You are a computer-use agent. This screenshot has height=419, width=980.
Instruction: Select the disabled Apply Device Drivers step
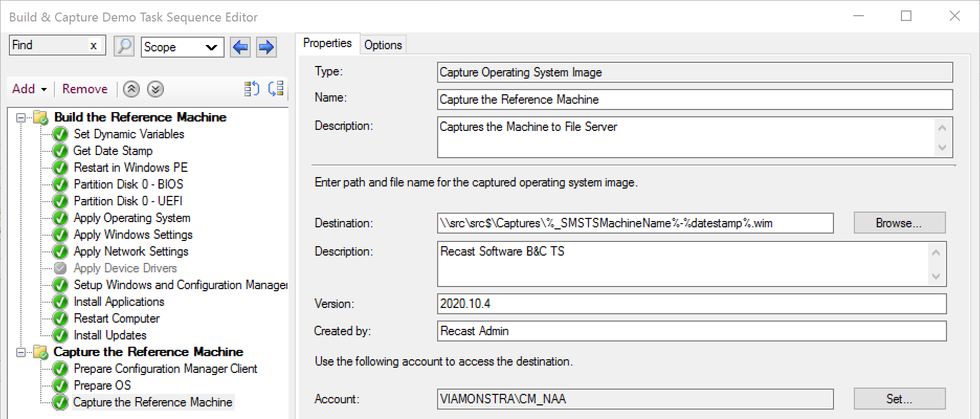[125, 268]
